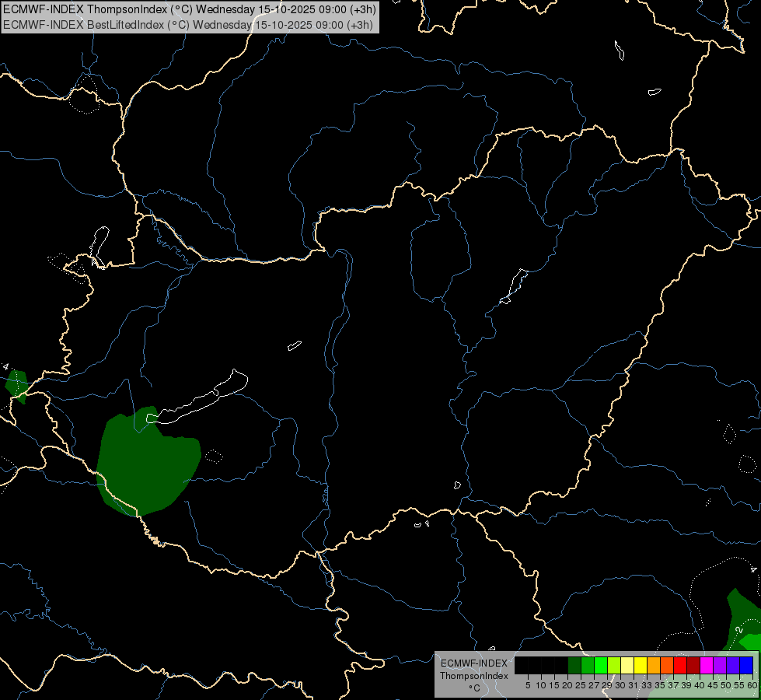Click the long white Lake Balaton outline
761x700 pixels.
coord(197,397)
